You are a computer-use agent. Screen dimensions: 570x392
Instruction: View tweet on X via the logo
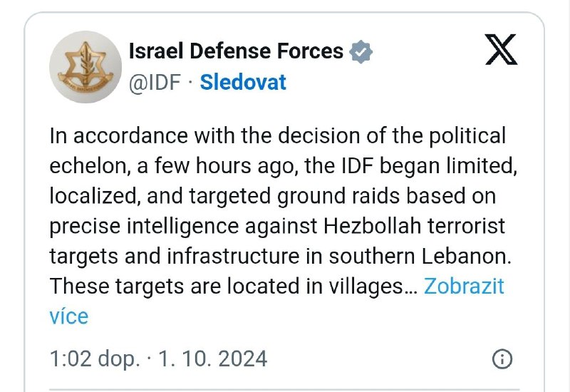tap(502, 50)
